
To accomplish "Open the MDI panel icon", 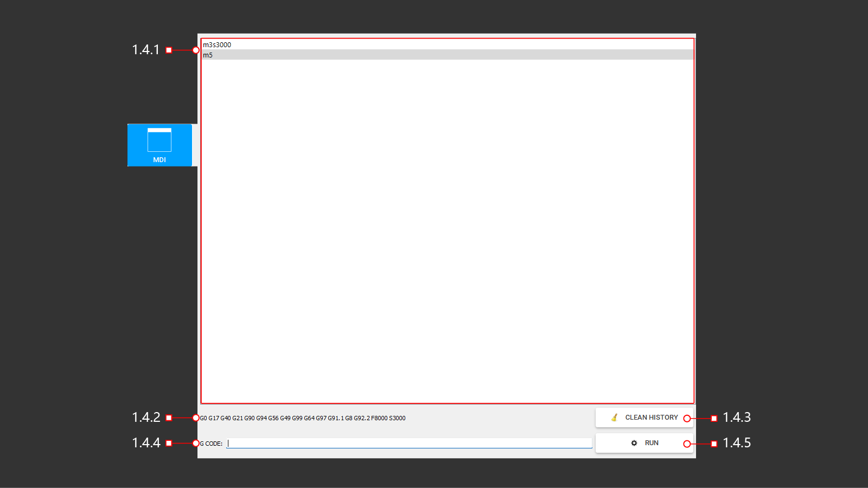I will click(x=159, y=140).
